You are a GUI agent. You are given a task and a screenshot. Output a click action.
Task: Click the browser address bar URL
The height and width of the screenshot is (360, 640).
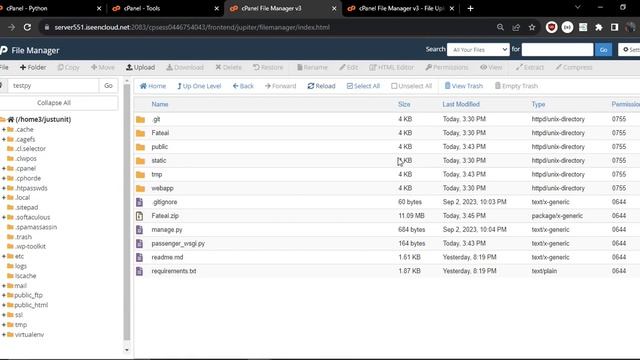(192, 27)
